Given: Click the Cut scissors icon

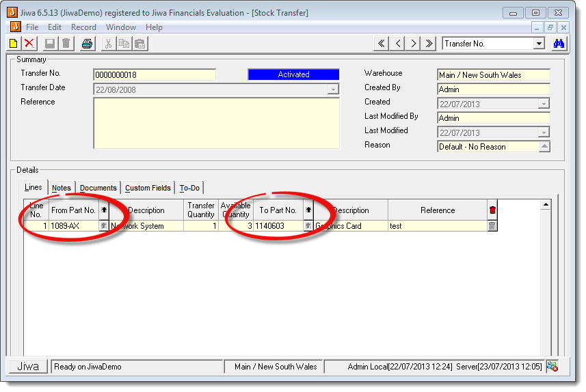Looking at the screenshot, I should click(109, 44).
